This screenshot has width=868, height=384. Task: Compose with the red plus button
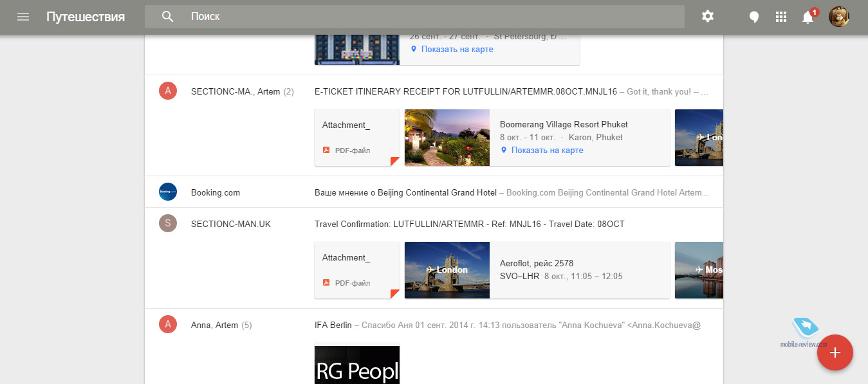point(835,352)
